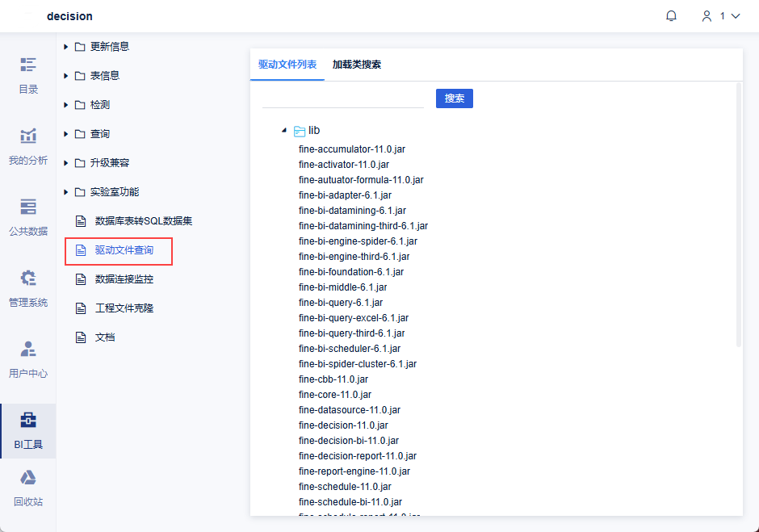The image size is (759, 532).
Task: Click the notification bell icon
Action: tap(671, 16)
